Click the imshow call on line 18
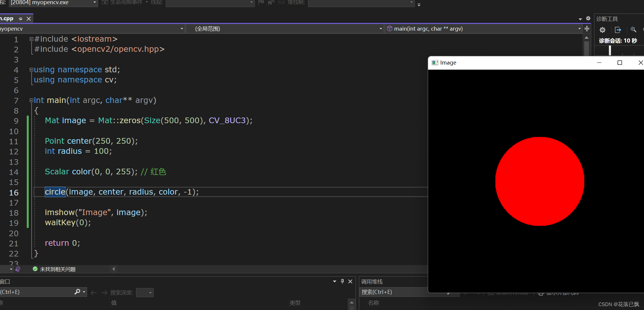The image size is (644, 310). click(x=96, y=212)
